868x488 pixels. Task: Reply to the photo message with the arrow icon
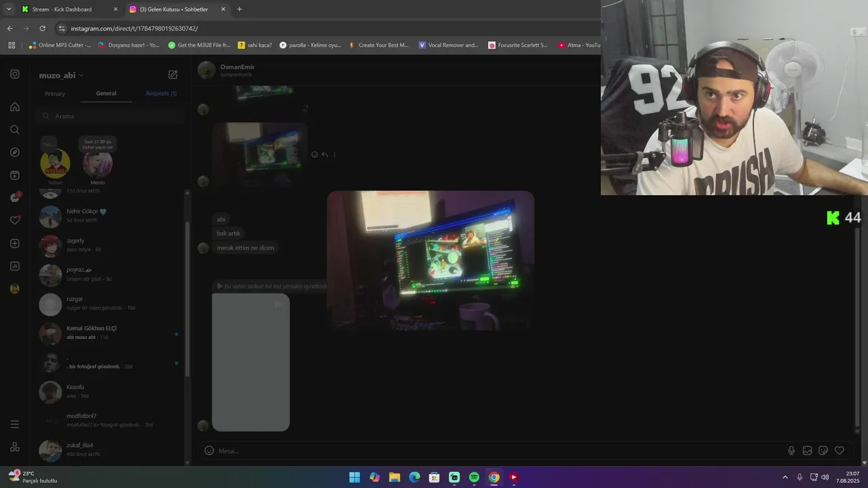click(324, 155)
